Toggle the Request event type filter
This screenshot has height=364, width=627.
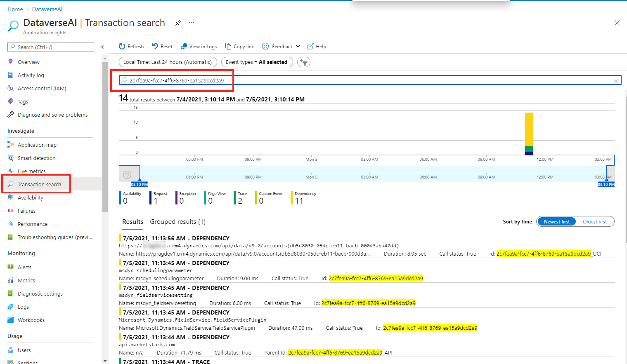pyautogui.click(x=159, y=198)
